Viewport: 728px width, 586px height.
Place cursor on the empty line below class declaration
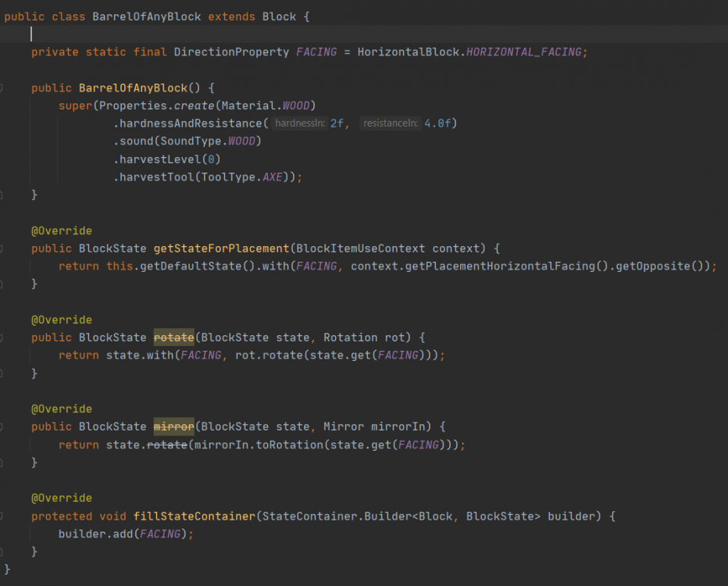pos(364,34)
